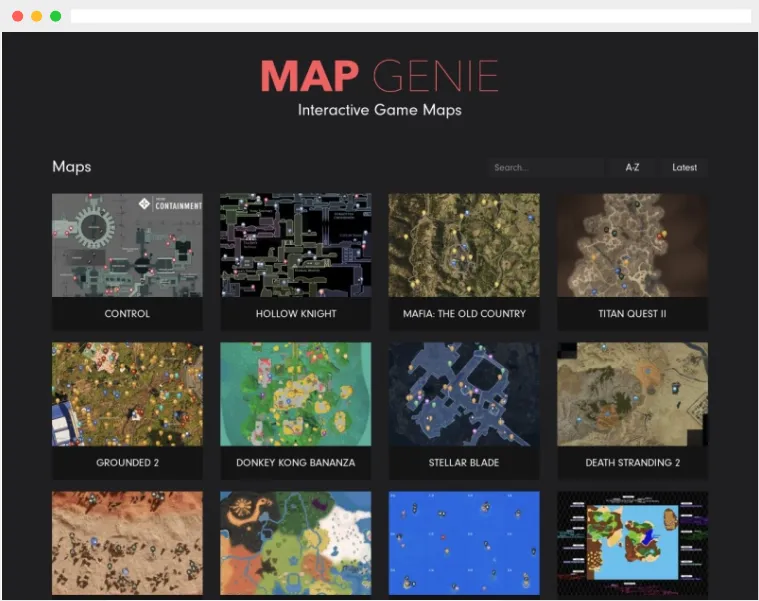Open the Stellar Blade map thumbnail

tap(464, 394)
